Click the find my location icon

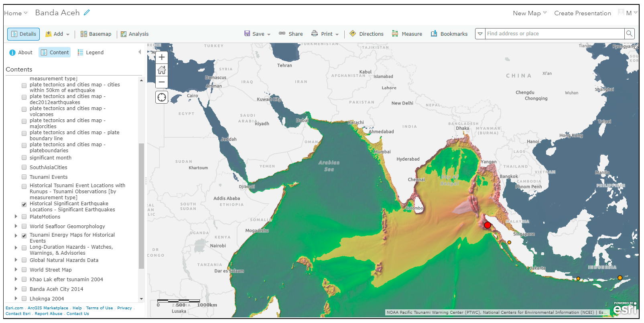coord(162,97)
